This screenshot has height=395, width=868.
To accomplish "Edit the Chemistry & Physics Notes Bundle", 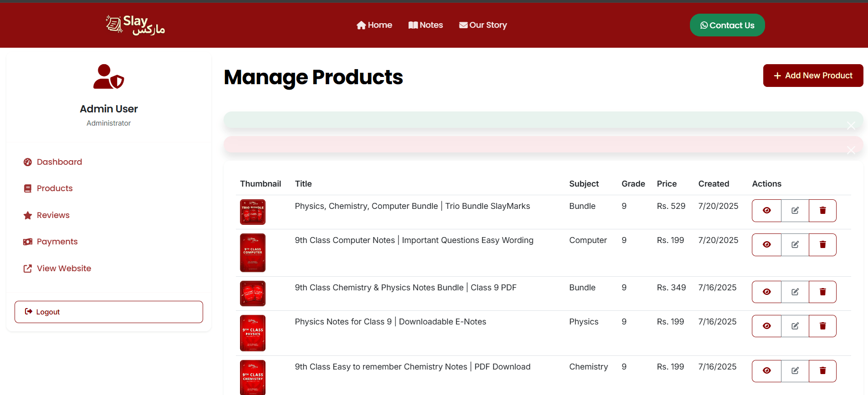I will coord(795,292).
